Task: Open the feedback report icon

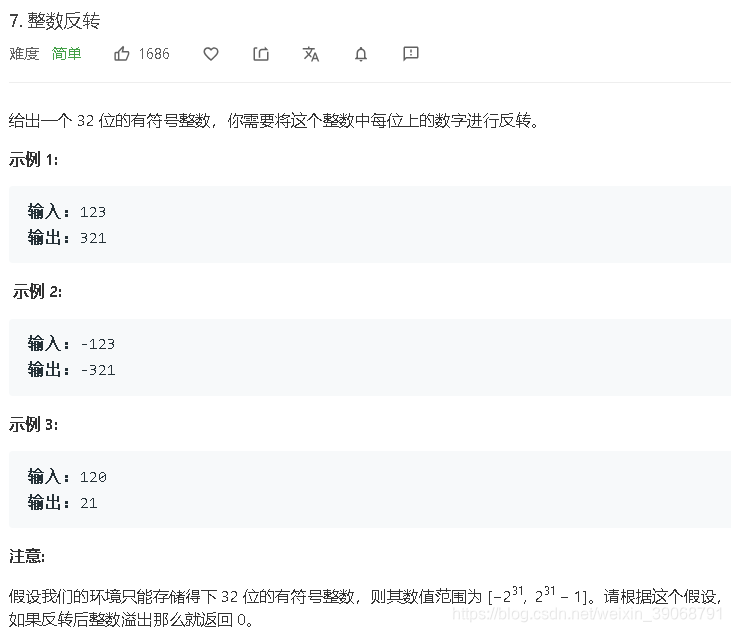Action: [x=411, y=54]
